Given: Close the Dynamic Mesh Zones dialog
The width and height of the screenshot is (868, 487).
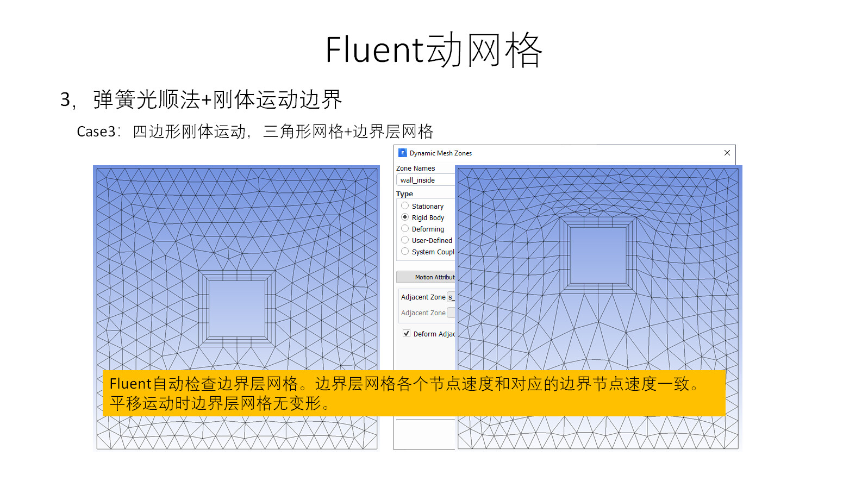Looking at the screenshot, I should 727,153.
